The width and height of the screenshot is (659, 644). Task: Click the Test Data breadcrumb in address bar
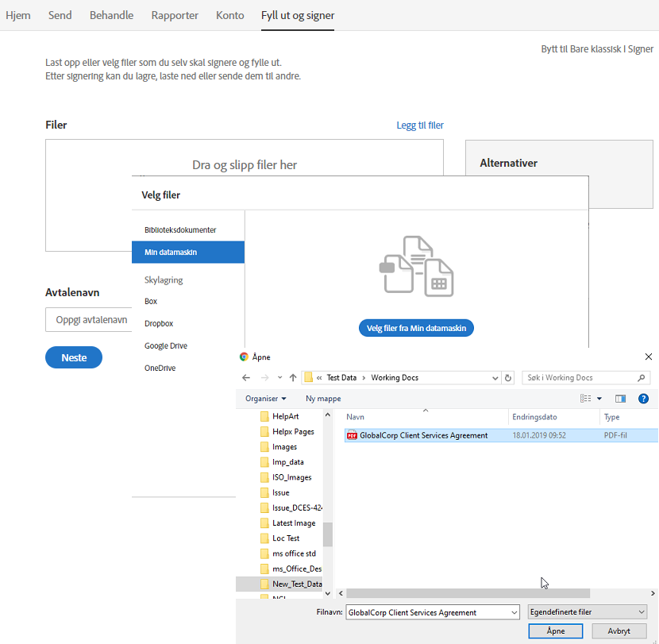pyautogui.click(x=341, y=377)
